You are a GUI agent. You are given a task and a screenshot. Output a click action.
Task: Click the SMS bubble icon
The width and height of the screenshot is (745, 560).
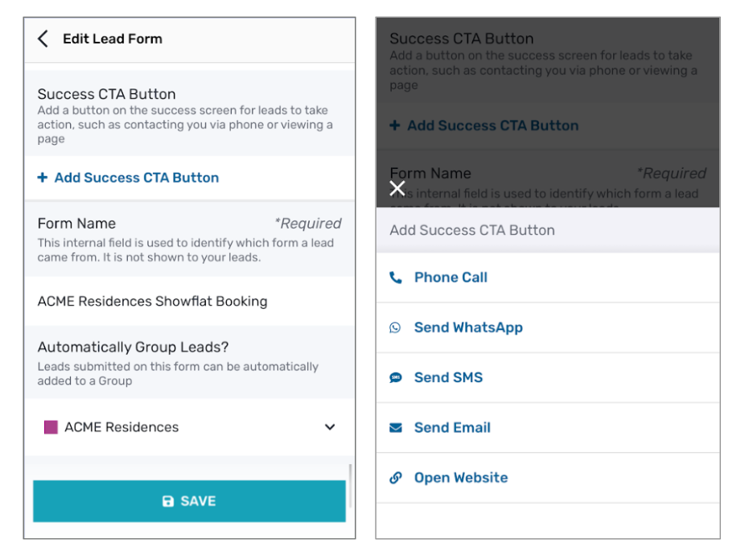tap(395, 377)
